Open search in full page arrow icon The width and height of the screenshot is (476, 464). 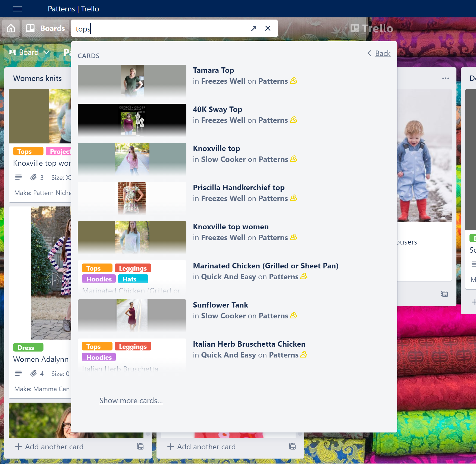[x=254, y=29]
